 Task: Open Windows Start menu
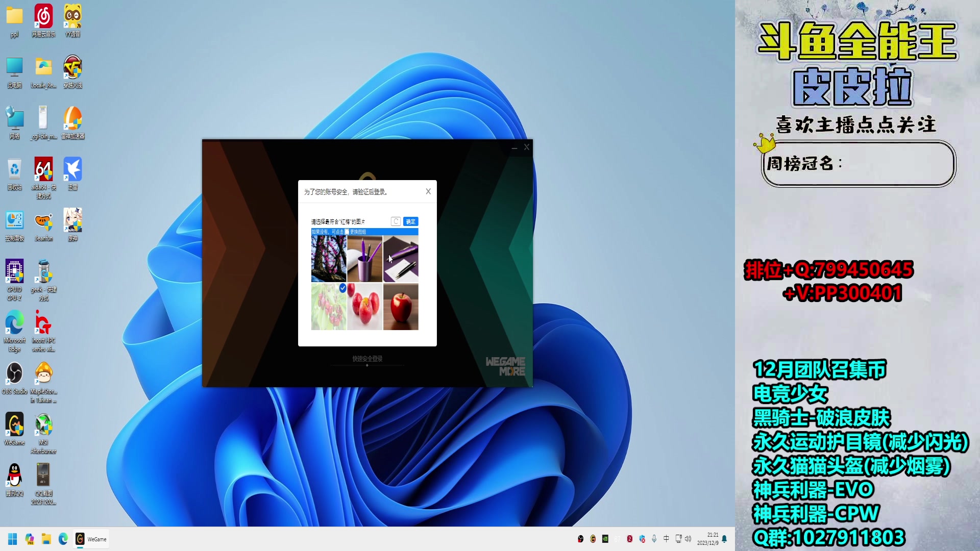click(x=13, y=539)
